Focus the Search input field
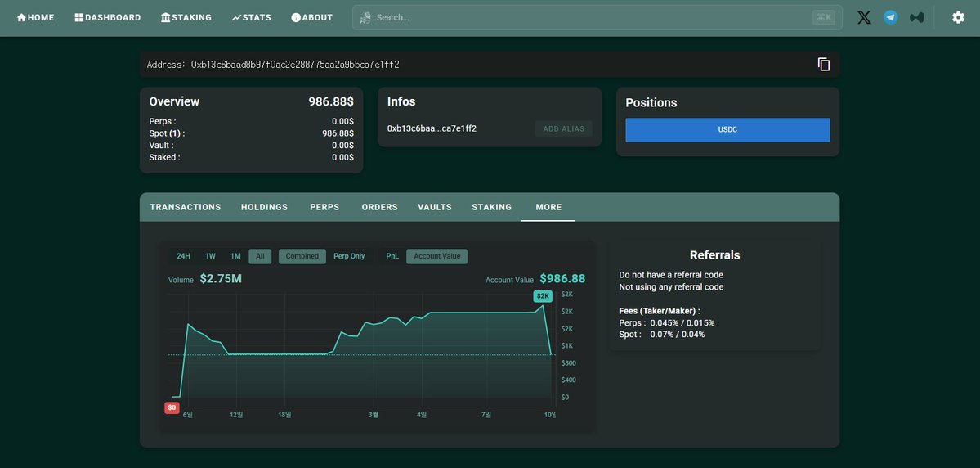Screen dimensions: 980x468 pyautogui.click(x=597, y=17)
